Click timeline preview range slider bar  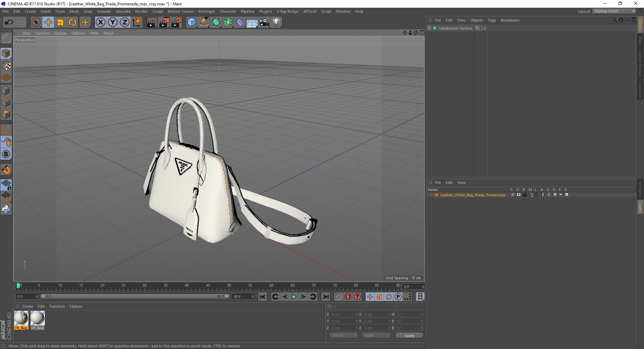click(135, 296)
